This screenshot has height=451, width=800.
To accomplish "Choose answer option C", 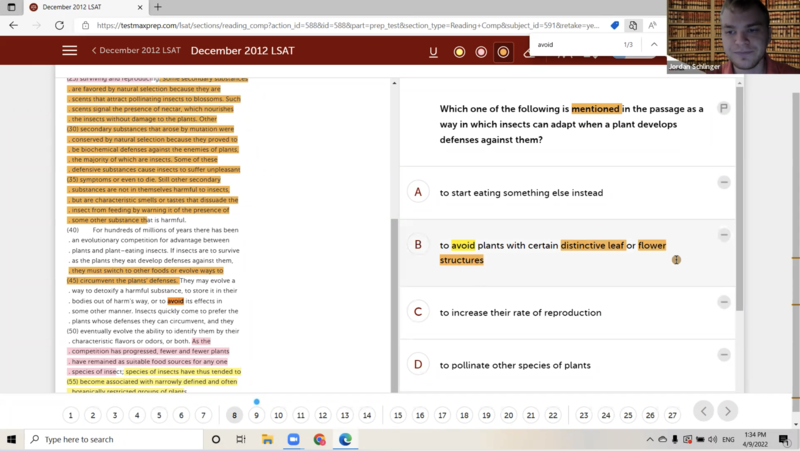I will coord(418,312).
